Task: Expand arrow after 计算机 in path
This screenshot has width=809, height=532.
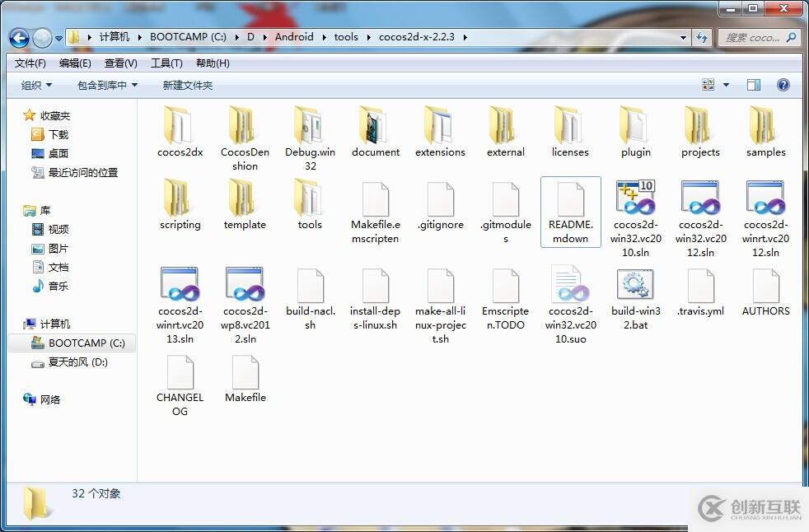Action: click(x=140, y=37)
